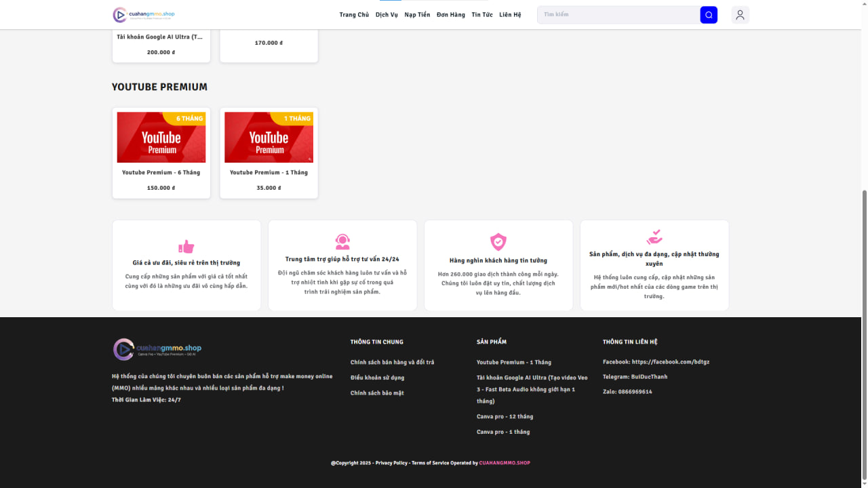
Task: Click the pink support headset icon
Action: click(x=342, y=242)
